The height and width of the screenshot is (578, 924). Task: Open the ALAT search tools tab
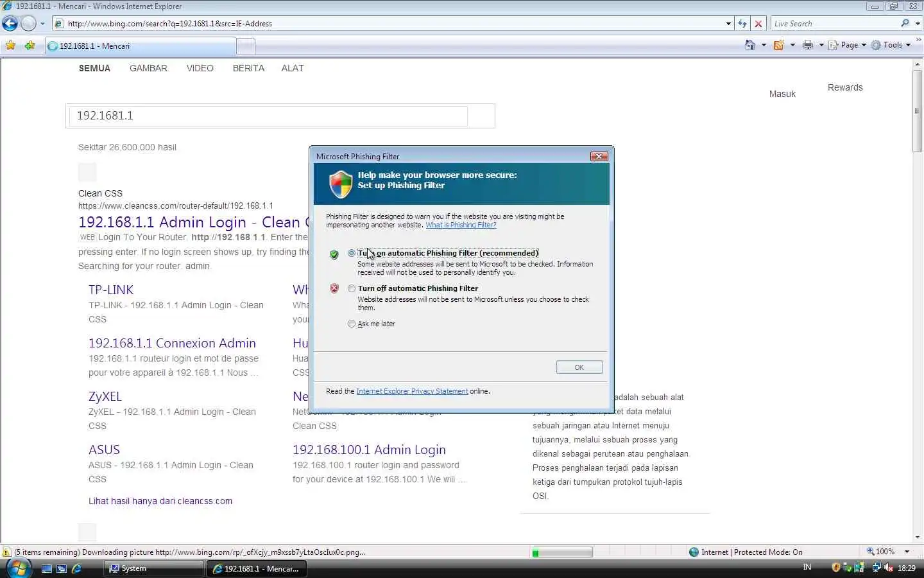293,68
